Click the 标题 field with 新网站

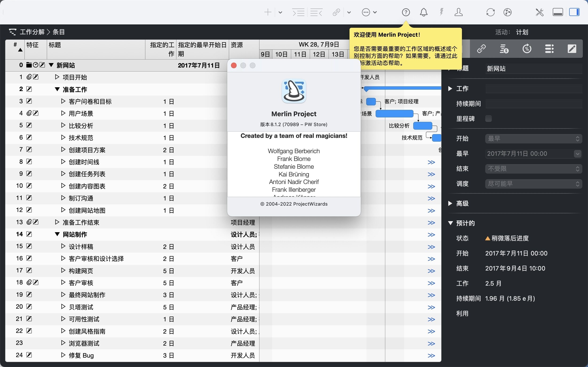[x=533, y=69]
